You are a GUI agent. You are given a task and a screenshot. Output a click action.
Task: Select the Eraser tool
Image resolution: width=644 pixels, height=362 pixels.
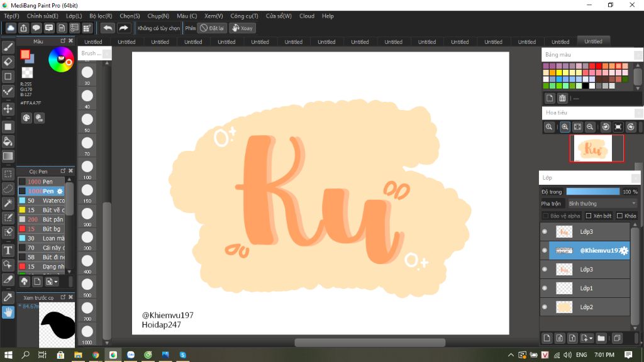(8, 62)
